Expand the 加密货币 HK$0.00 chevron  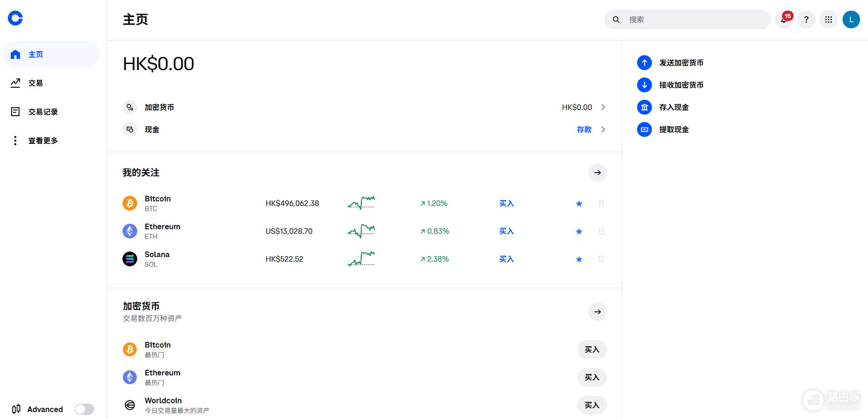click(603, 107)
